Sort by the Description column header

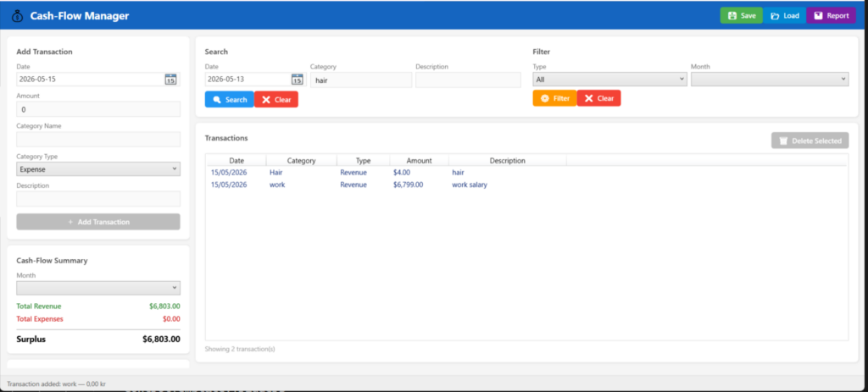507,160
